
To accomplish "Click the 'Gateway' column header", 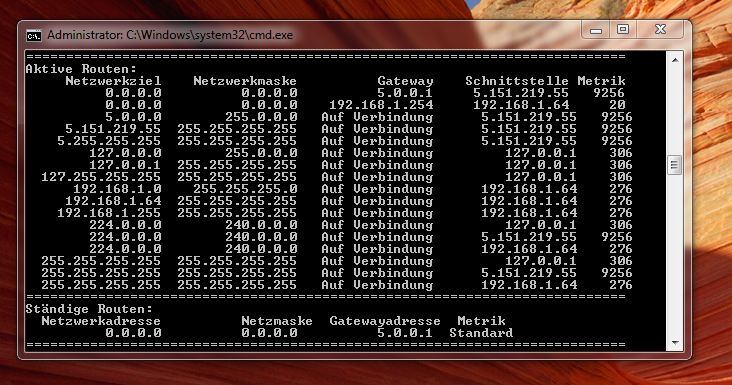I will 405,81.
